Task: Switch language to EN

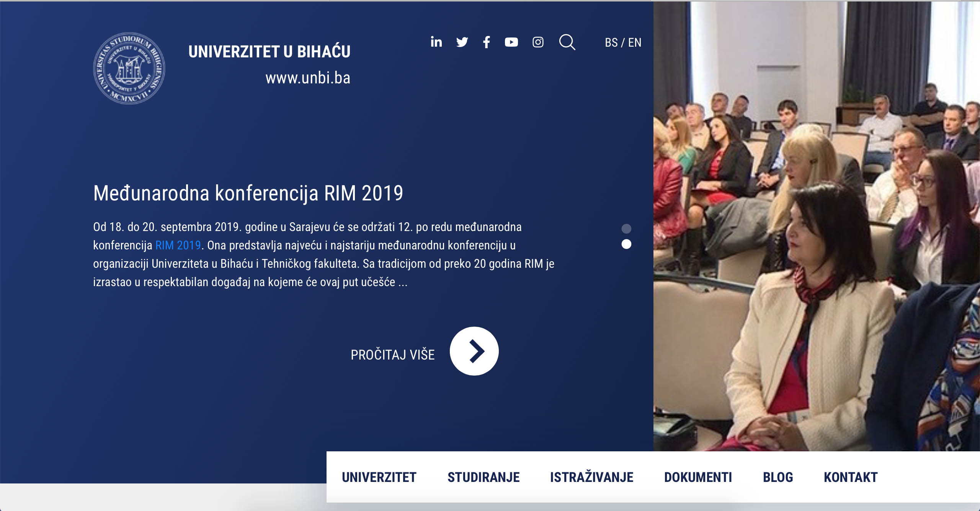Action: click(635, 42)
